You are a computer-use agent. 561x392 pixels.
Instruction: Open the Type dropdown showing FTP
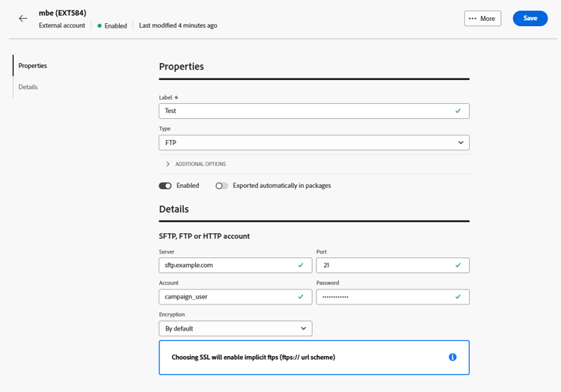(313, 142)
